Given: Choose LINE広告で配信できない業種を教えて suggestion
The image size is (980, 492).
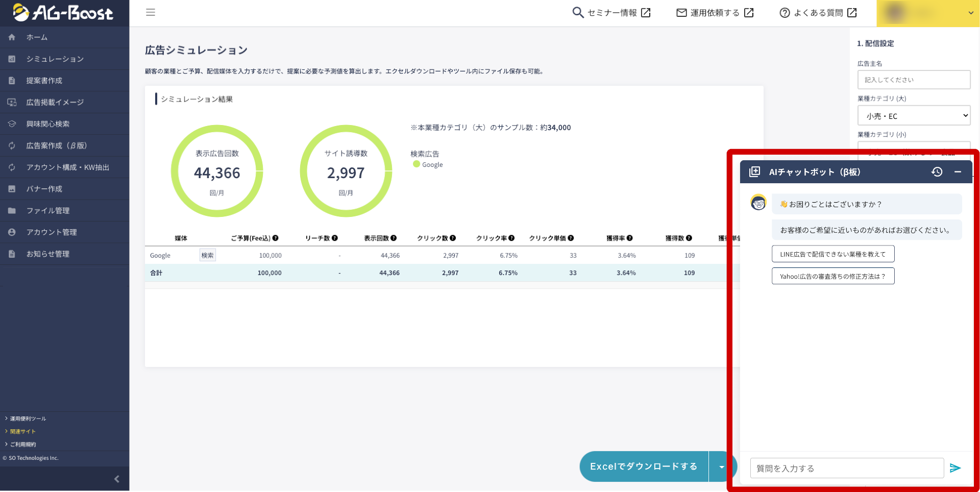Looking at the screenshot, I should click(x=832, y=254).
